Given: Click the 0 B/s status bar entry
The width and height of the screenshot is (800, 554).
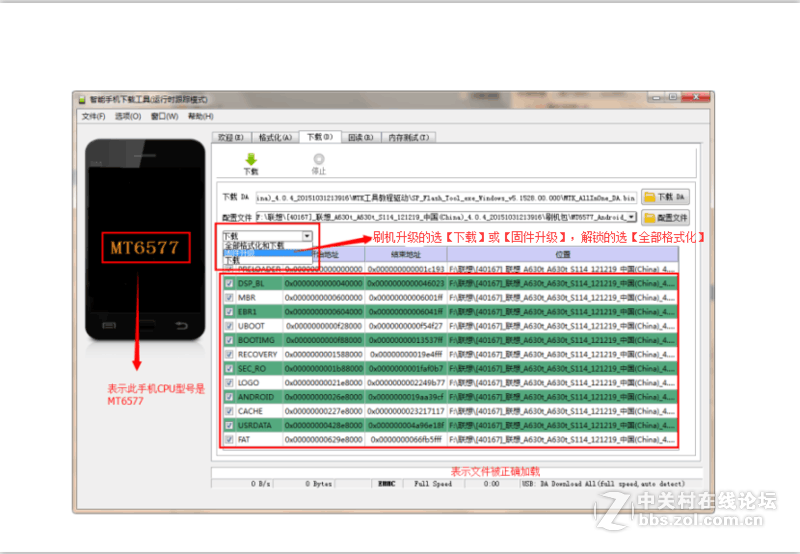Looking at the screenshot, I should (261, 484).
